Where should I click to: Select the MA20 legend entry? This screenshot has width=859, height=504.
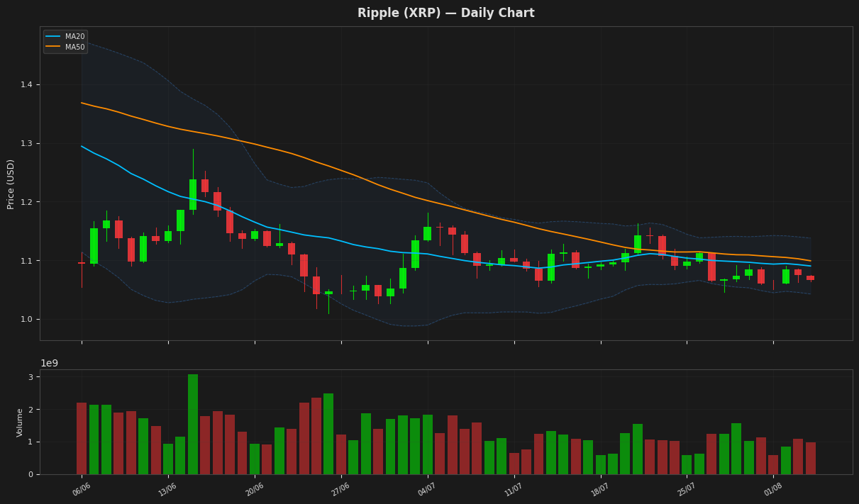[65, 37]
